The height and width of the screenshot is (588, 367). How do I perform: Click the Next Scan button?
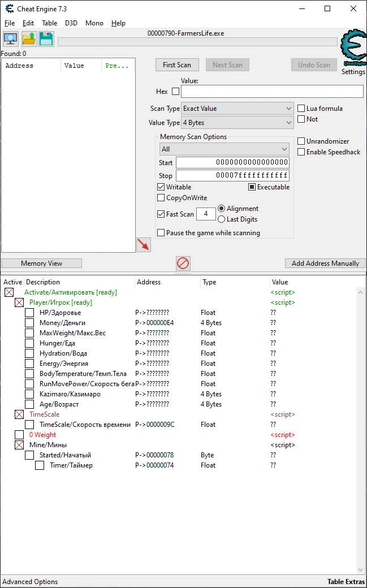227,65
